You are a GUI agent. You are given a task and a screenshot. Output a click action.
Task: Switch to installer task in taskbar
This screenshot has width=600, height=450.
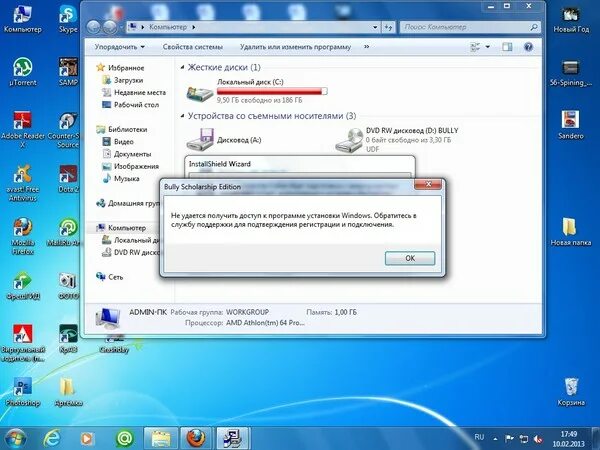pos(232,439)
